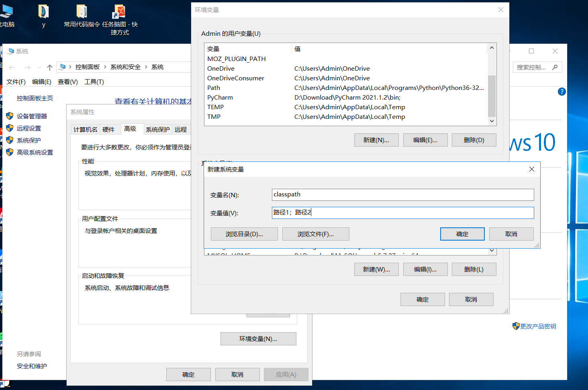Screen dimensions: 588x390
Task: Click 新建(N)... for user variables
Action: (x=376, y=140)
